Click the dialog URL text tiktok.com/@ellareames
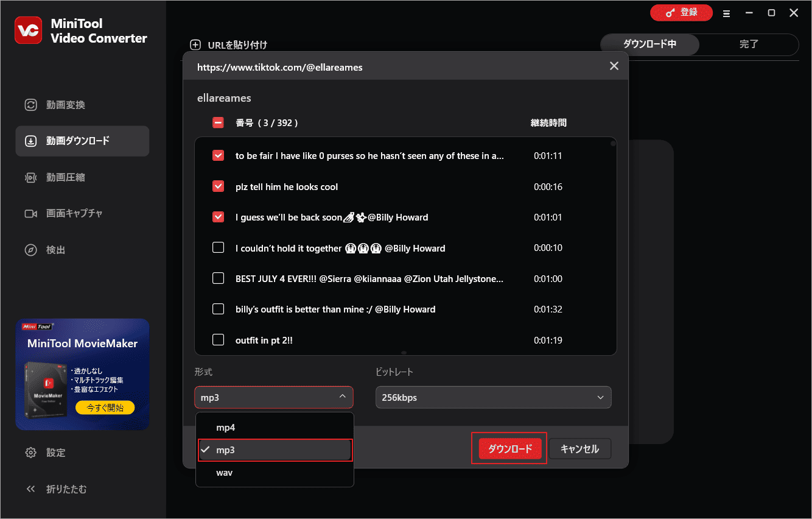The width and height of the screenshot is (812, 519). pyautogui.click(x=279, y=67)
